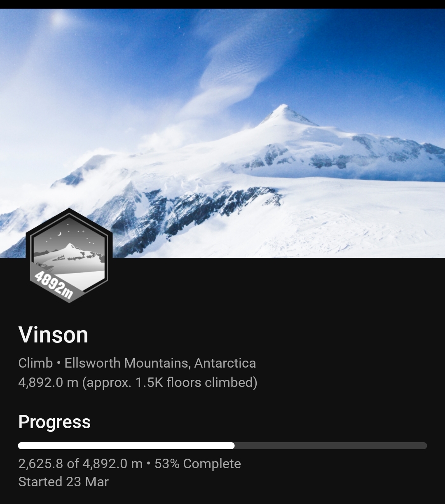Select the 2,625.8 of 4,892.0 m text
This screenshot has height=504, width=445.
click(x=80, y=464)
